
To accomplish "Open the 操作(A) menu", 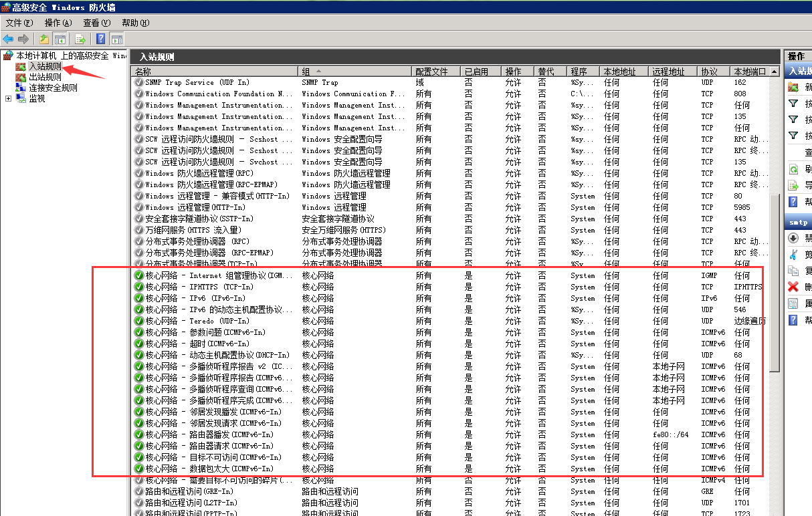I will click(58, 23).
